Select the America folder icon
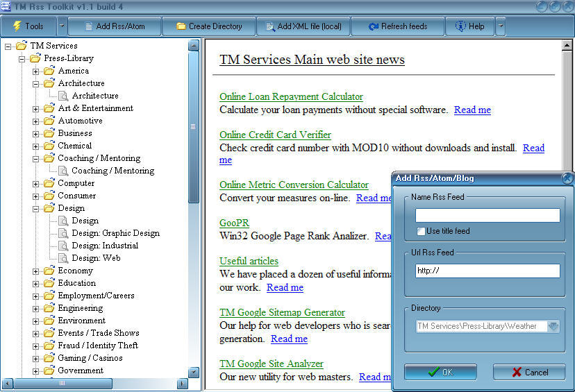Screen dimensions: 575x392 49,70
